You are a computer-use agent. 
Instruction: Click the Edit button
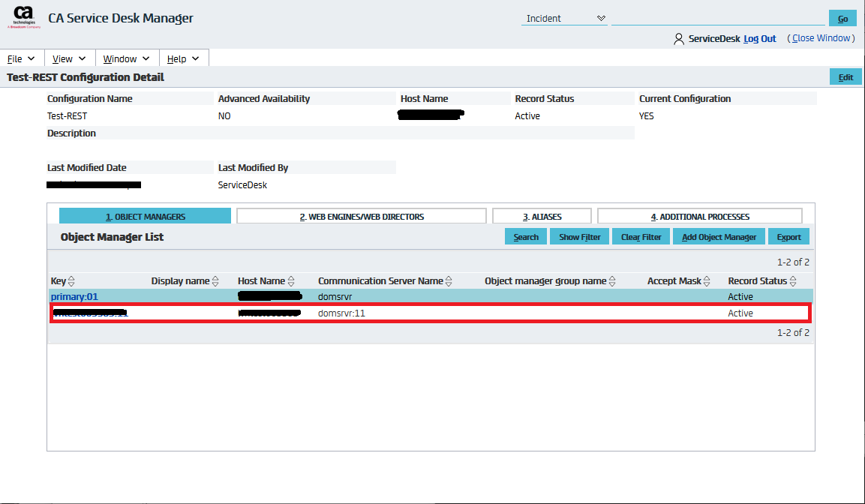click(845, 77)
